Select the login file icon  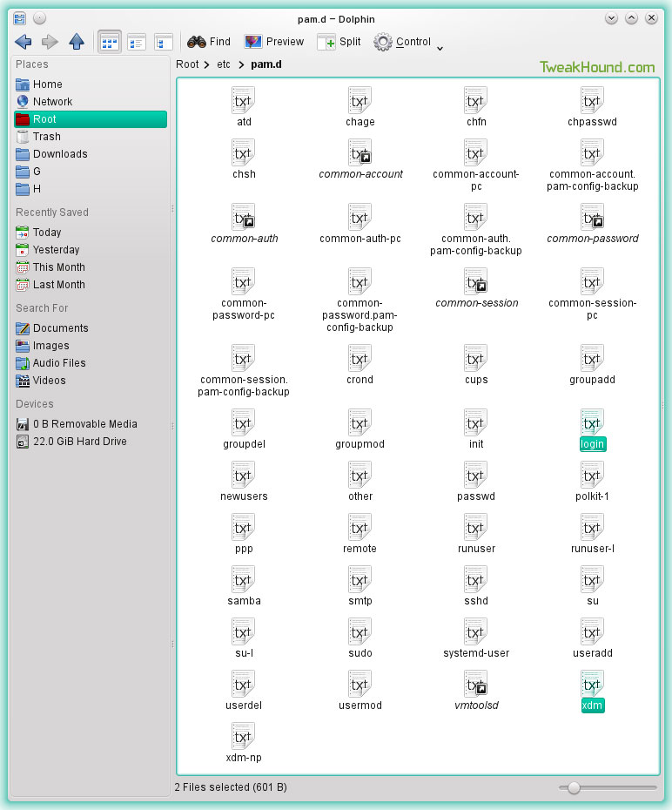592,423
